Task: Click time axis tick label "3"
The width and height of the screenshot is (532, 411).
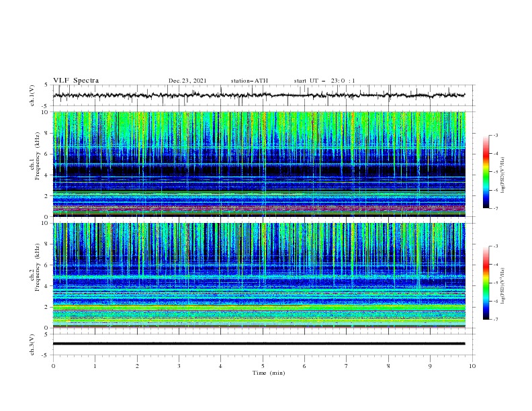Action: click(x=179, y=366)
